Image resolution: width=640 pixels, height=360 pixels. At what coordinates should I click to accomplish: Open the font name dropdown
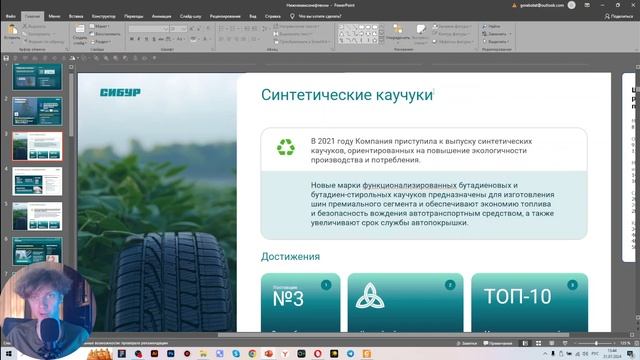[166, 29]
